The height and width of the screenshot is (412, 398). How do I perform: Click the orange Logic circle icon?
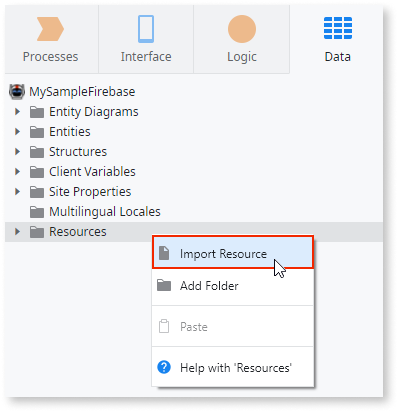coord(242,29)
